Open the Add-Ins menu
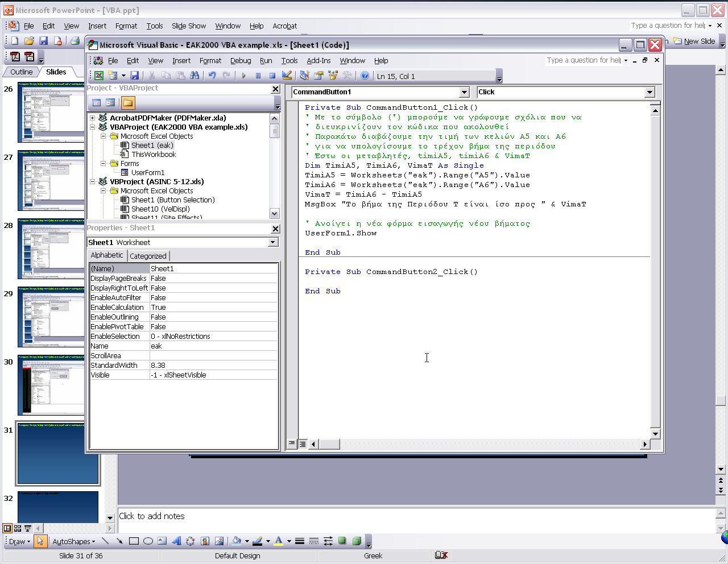 click(318, 60)
